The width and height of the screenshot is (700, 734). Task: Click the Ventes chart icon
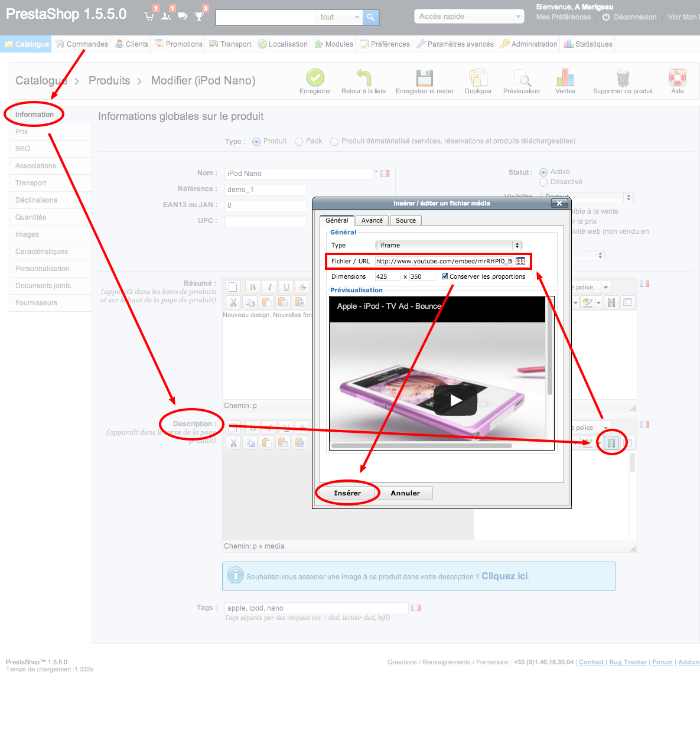pyautogui.click(x=565, y=78)
